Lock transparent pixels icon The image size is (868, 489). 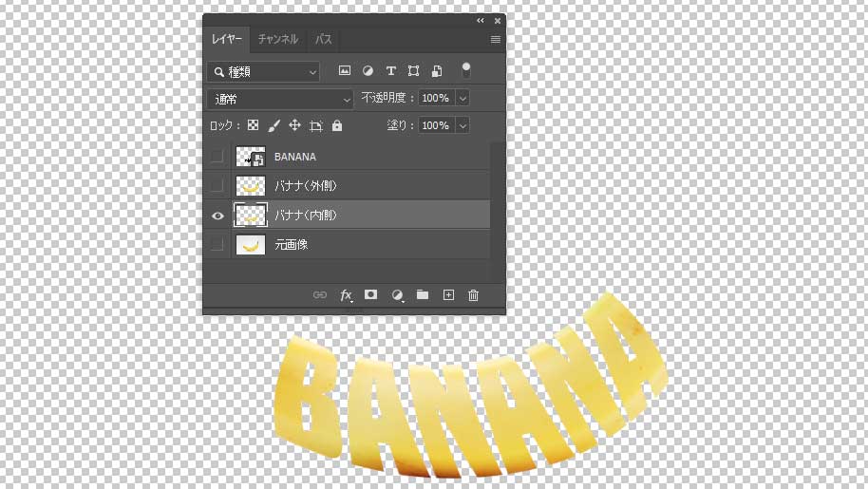(253, 125)
